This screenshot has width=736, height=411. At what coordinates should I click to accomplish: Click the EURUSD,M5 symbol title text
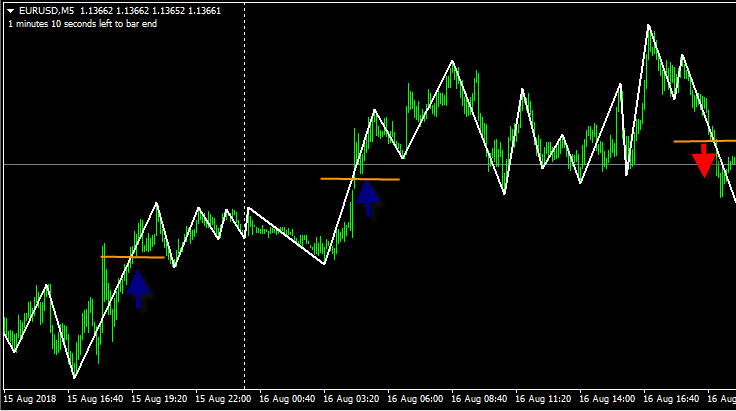(46, 11)
